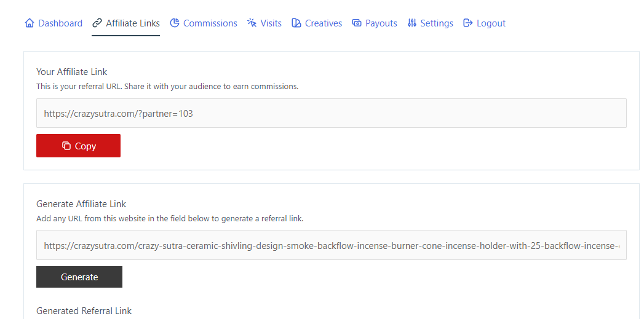Click the referral URL field containing partner=103

pyautogui.click(x=331, y=113)
